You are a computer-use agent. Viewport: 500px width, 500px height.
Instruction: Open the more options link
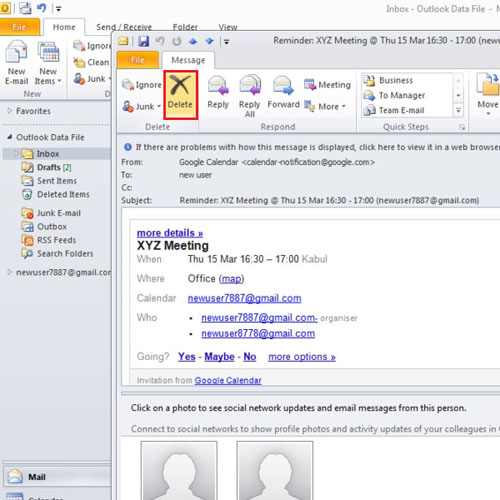302,357
